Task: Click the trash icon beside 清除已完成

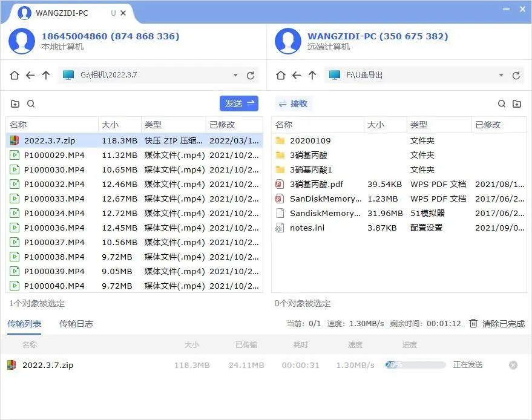Action: coord(473,324)
